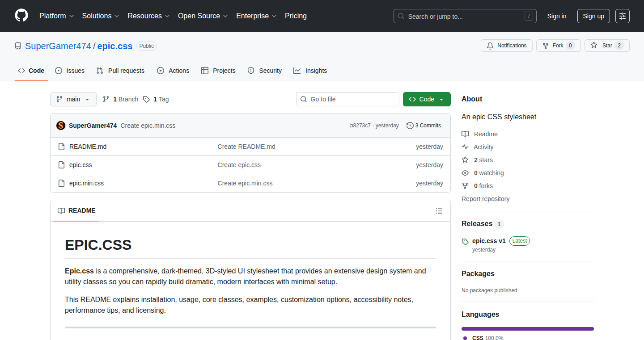Open the Actions tab
644x340 pixels.
click(x=173, y=71)
